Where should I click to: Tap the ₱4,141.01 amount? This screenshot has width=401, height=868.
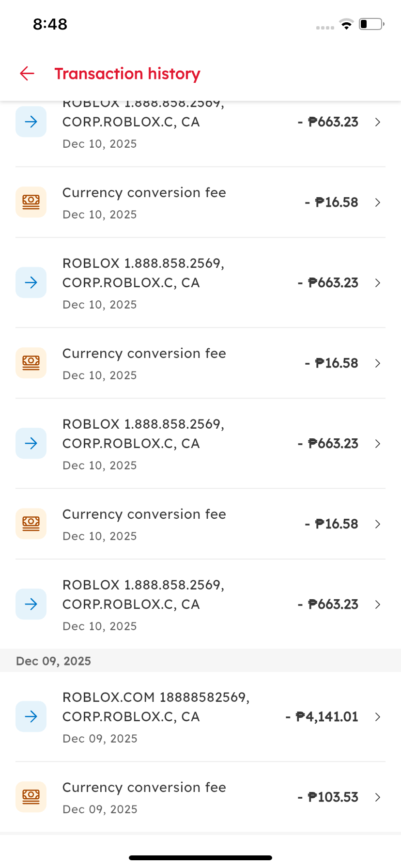tap(326, 717)
